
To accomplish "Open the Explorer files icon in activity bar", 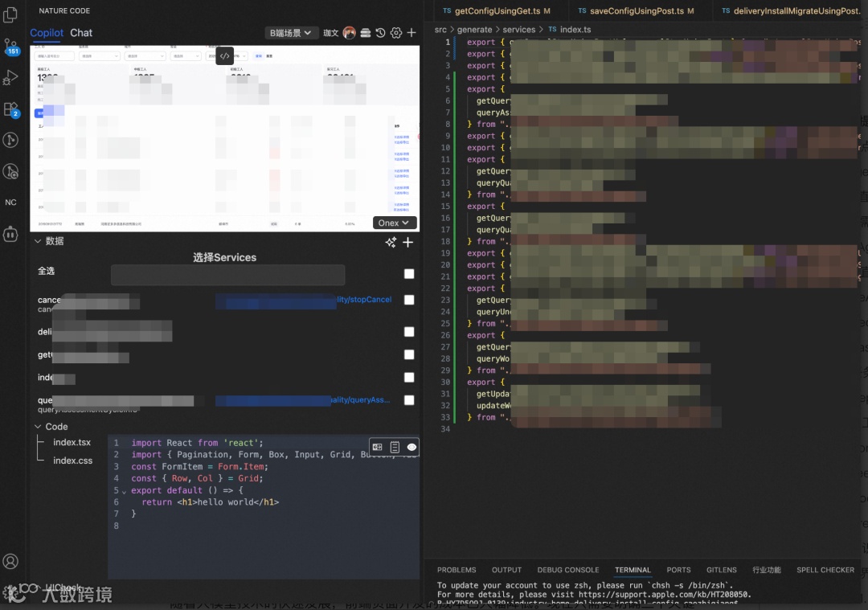I will click(10, 14).
